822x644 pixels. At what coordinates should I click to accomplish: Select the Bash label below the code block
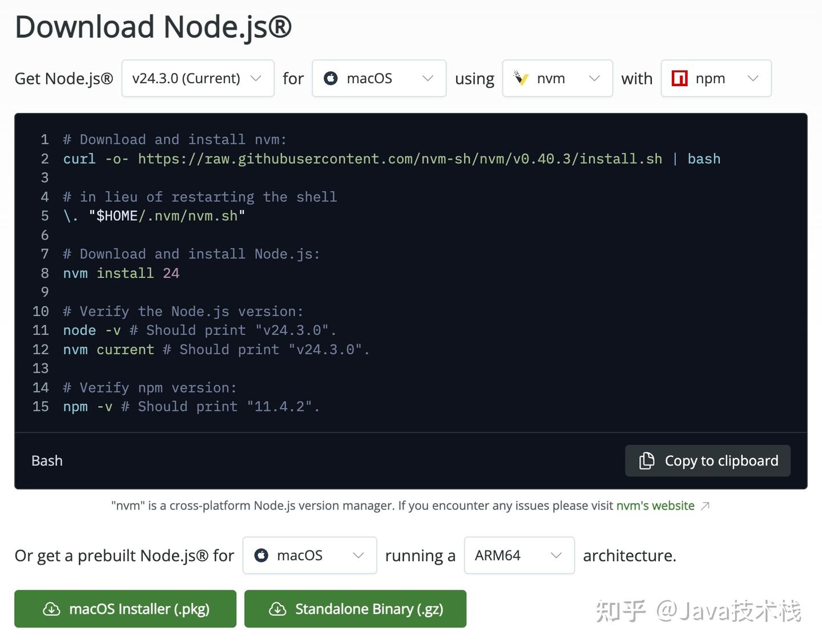pyautogui.click(x=46, y=460)
